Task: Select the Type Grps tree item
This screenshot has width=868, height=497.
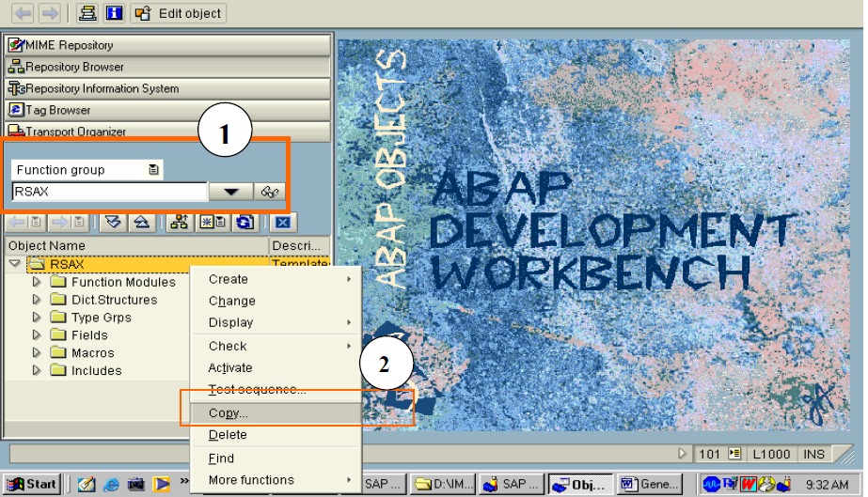Action: click(102, 318)
